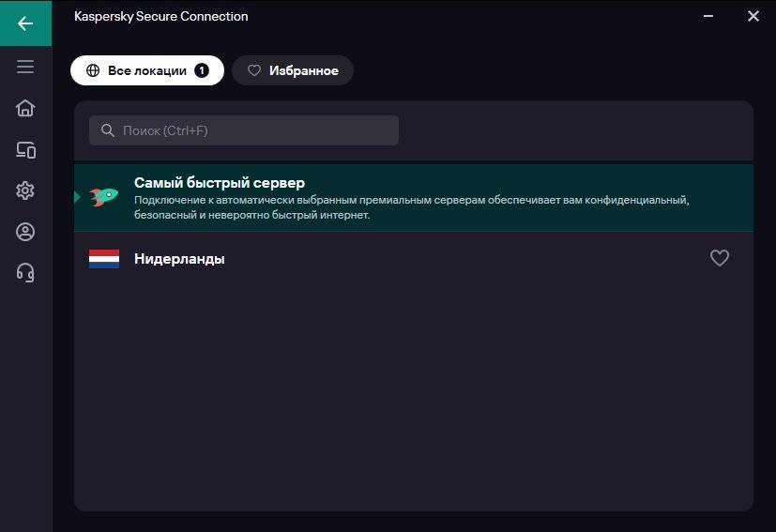Viewport: 776px width, 532px height.
Task: Click the fastest server description text
Action: pos(411,207)
